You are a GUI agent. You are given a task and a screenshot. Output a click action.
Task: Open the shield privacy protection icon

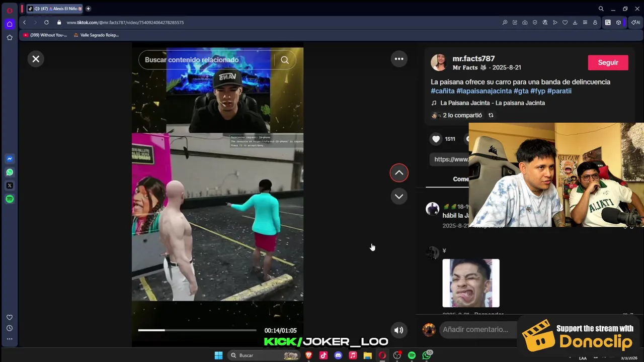click(535, 23)
